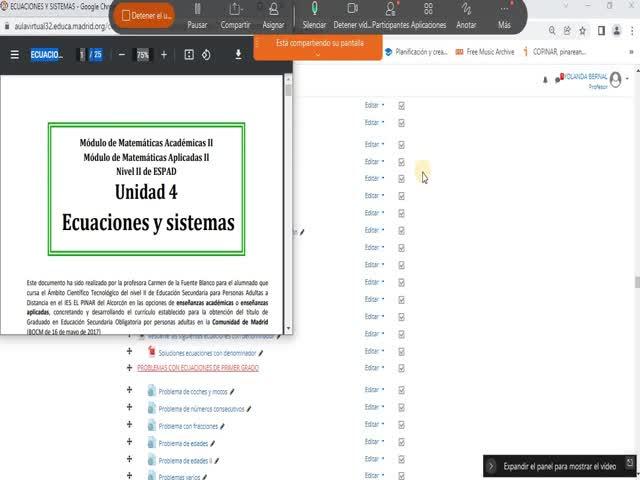Zoom out the PDF with minus button
The width and height of the screenshot is (640, 480).
point(122,55)
